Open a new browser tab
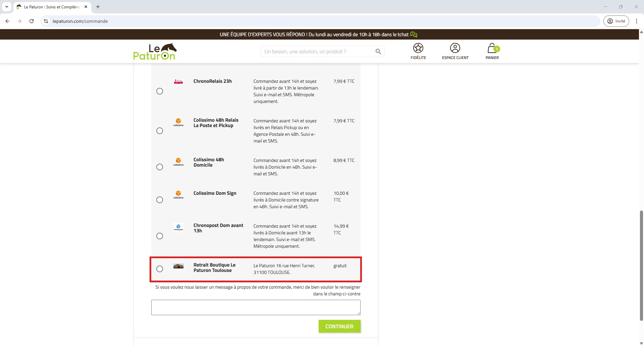This screenshot has height=346, width=644. coord(98,7)
